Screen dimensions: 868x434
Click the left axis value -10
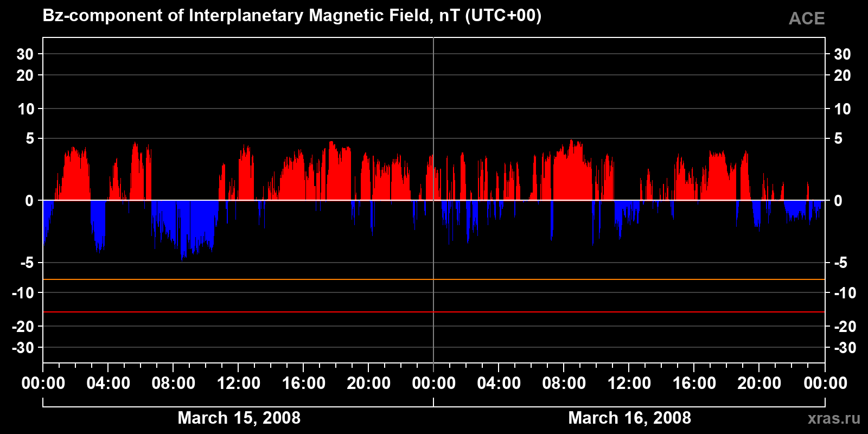[x=23, y=293]
